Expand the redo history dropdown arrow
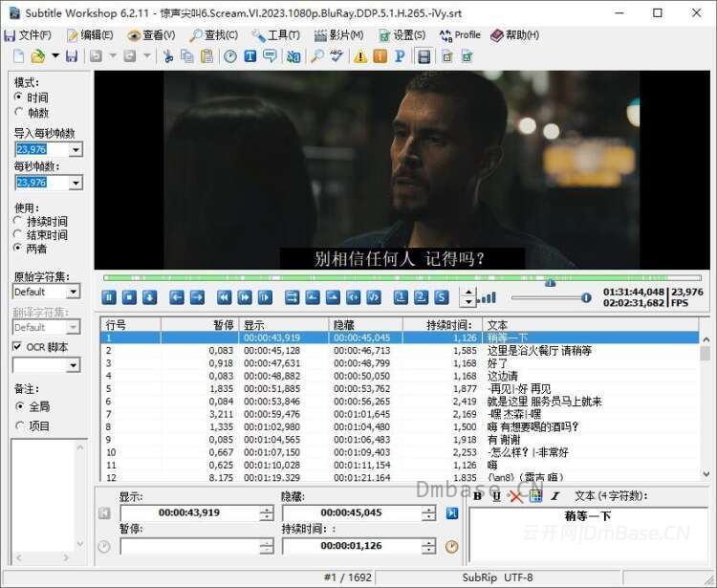 click(147, 56)
